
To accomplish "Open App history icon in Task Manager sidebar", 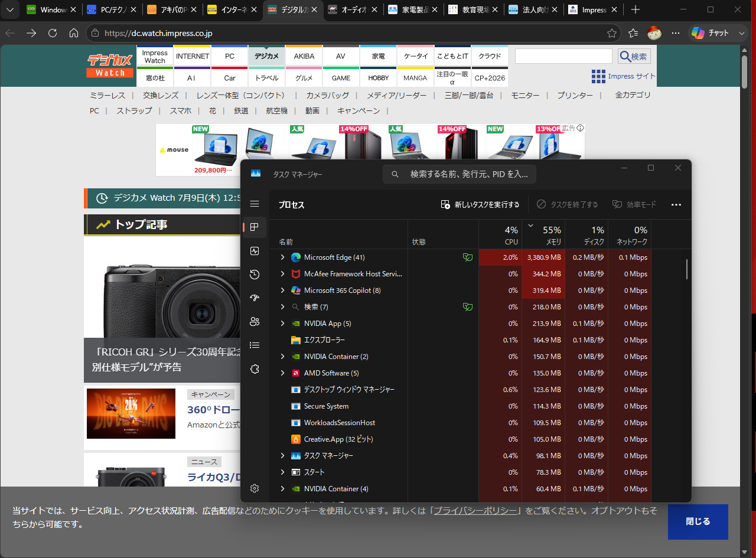I will click(x=255, y=275).
